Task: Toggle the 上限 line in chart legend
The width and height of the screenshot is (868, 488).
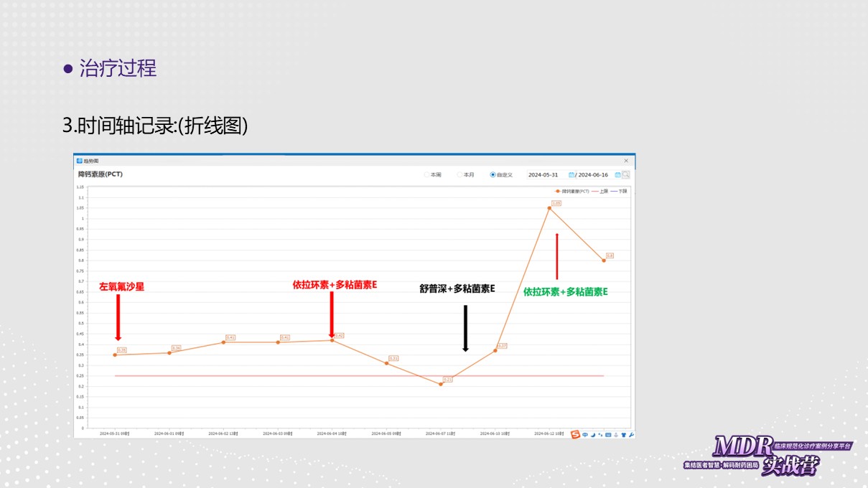Action: click(x=600, y=192)
